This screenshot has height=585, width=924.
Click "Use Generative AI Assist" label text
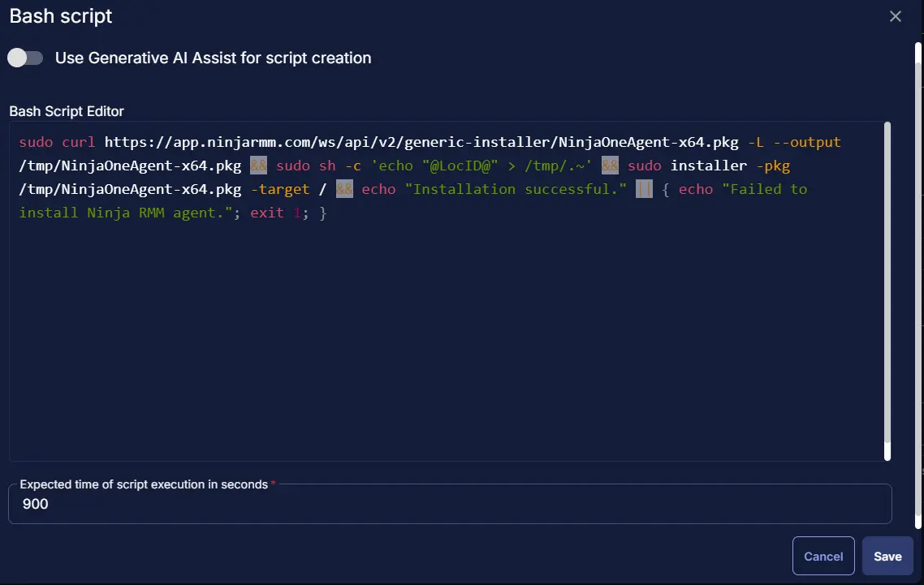point(214,58)
